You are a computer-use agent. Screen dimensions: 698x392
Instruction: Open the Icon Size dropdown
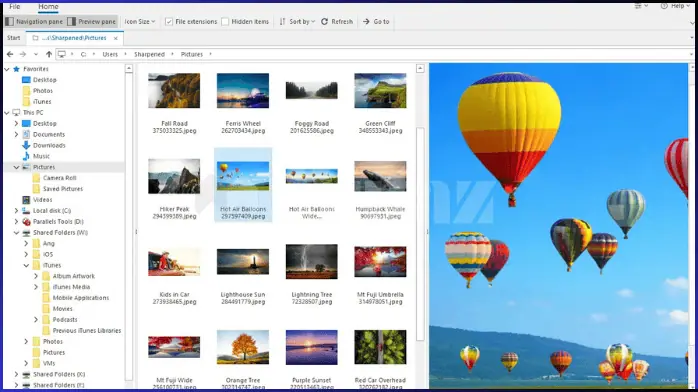point(140,21)
